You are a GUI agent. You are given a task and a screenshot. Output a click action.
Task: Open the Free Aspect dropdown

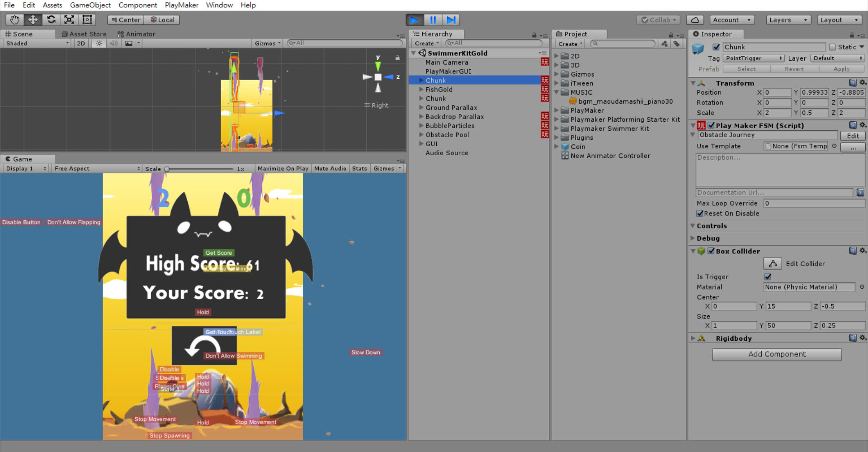click(x=97, y=168)
